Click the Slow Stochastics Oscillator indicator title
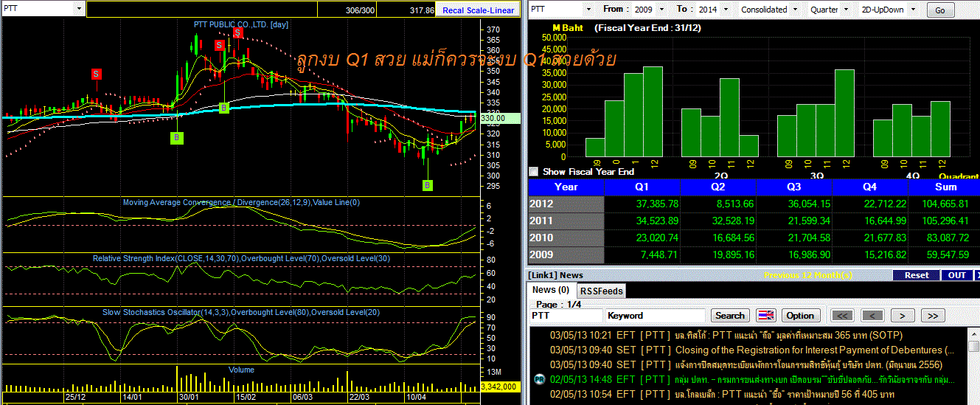Viewport: 980px width, 405px height. point(241,313)
